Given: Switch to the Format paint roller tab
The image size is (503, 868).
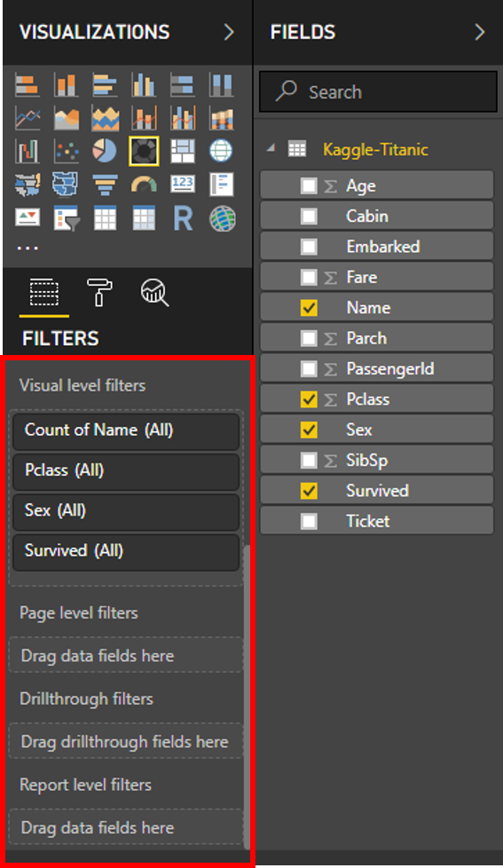Looking at the screenshot, I should coord(99,292).
